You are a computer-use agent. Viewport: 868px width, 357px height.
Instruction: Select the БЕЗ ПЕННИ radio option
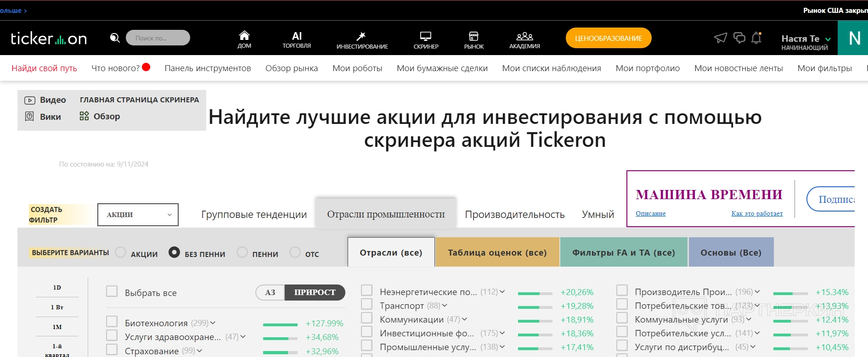[x=174, y=252]
